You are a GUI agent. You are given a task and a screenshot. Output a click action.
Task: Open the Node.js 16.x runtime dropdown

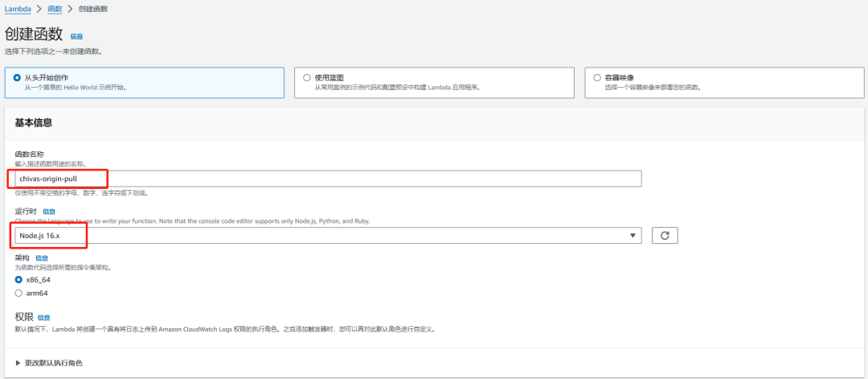328,235
